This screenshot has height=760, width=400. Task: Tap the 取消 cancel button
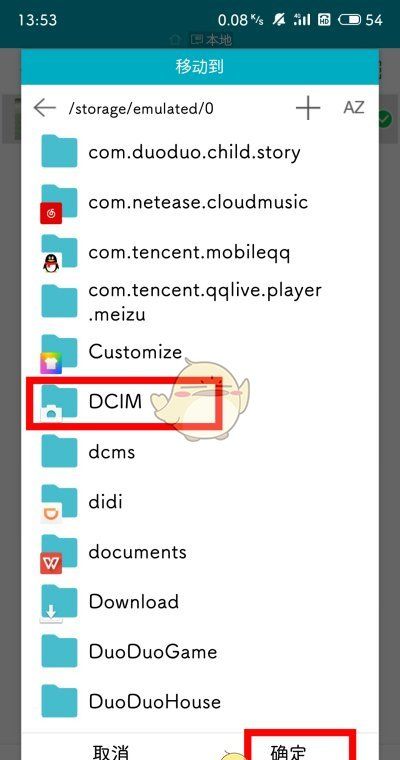pyautogui.click(x=112, y=751)
